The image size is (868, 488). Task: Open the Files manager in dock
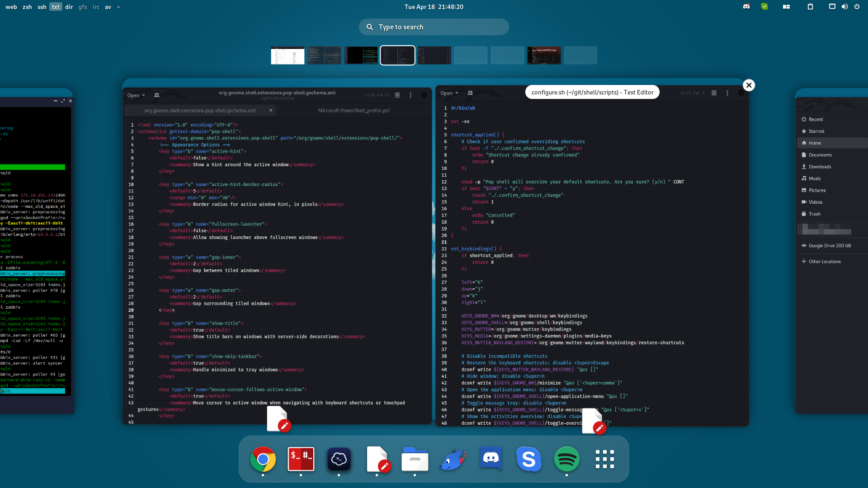pos(415,459)
